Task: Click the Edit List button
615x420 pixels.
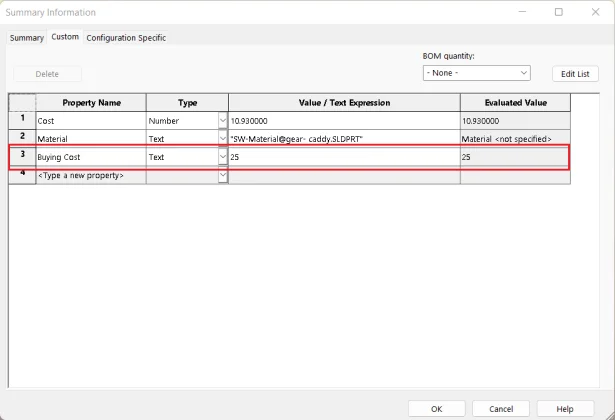Action: click(x=576, y=74)
